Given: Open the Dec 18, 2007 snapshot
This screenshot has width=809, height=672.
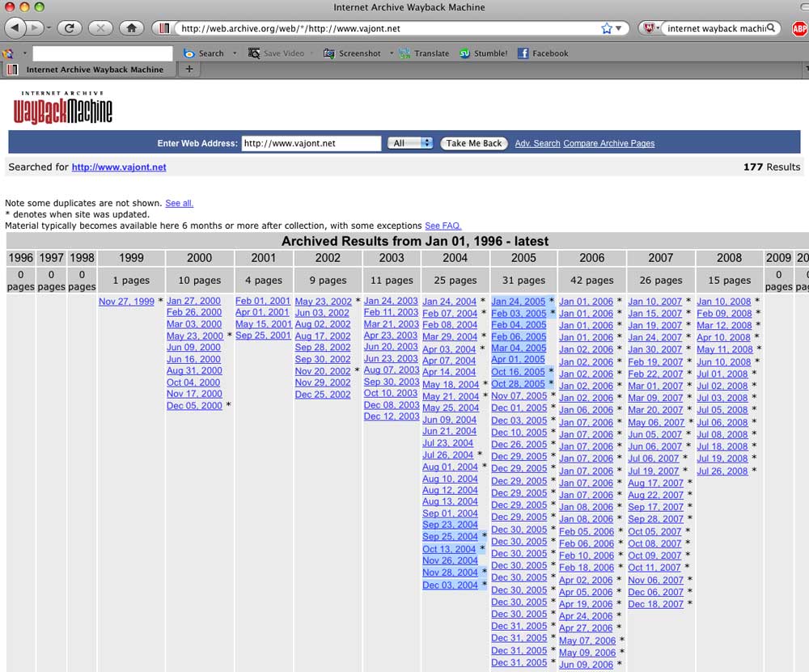Looking at the screenshot, I should click(656, 604).
